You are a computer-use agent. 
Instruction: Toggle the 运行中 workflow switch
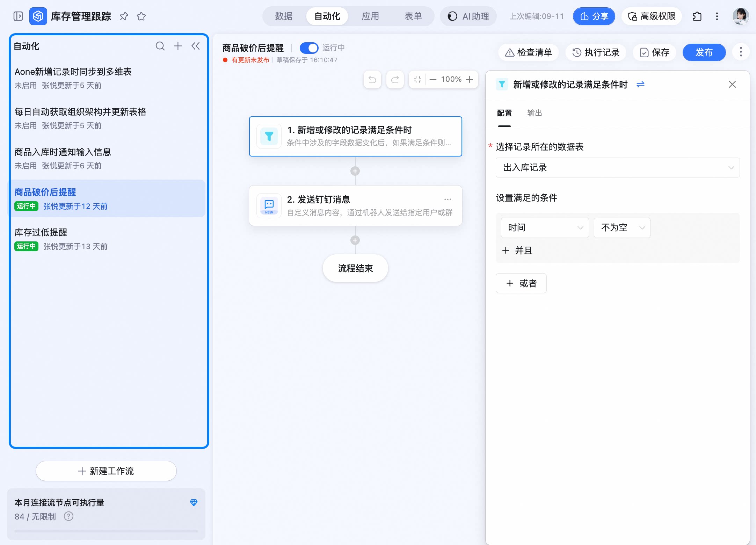pyautogui.click(x=309, y=48)
